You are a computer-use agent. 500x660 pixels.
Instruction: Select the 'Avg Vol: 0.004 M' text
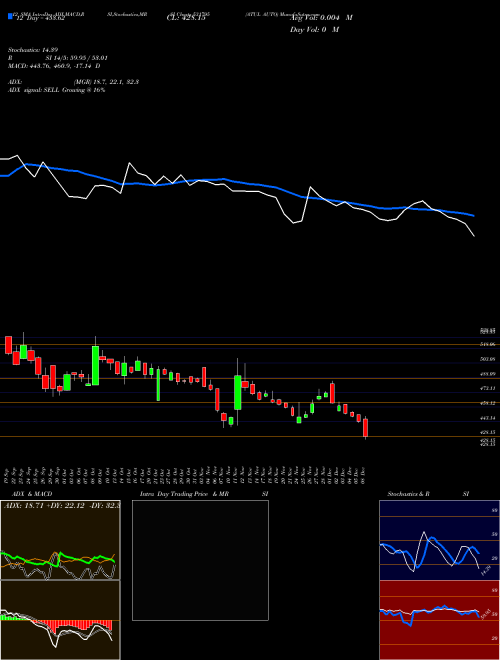coord(321,18)
